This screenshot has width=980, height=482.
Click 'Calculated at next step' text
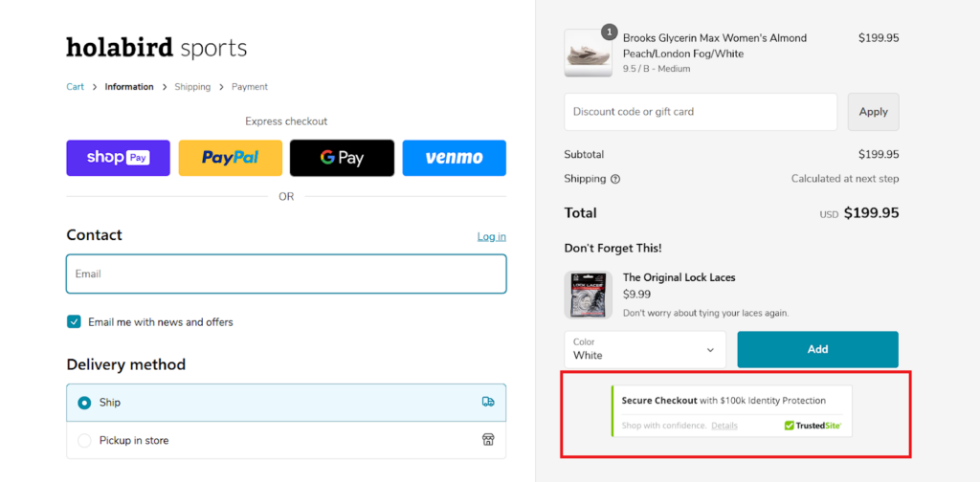(x=845, y=179)
